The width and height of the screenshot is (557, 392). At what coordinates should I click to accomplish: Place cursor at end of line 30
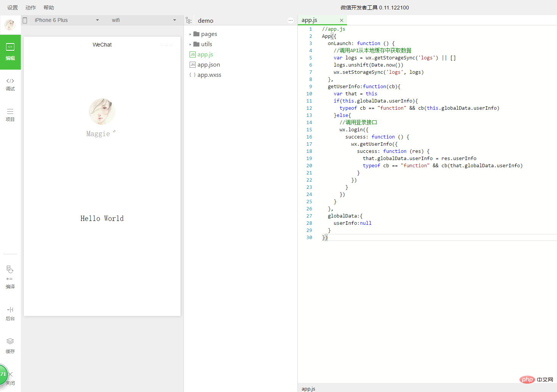tap(328, 237)
